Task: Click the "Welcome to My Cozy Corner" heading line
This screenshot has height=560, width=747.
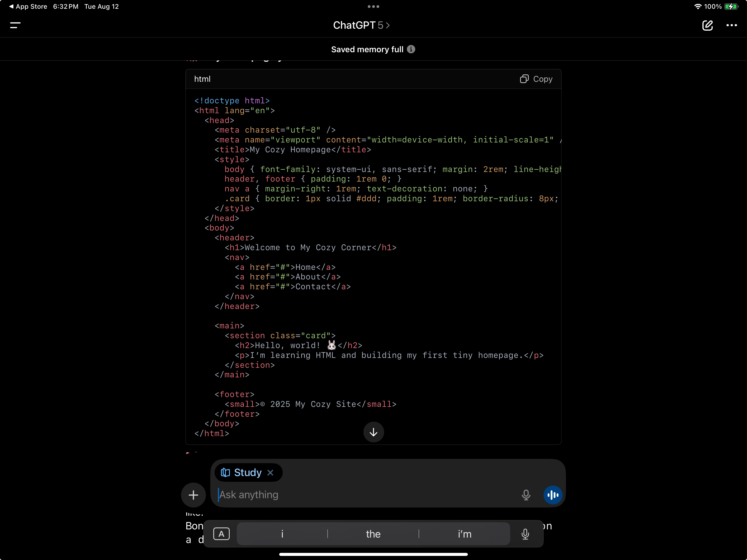Action: tap(311, 247)
